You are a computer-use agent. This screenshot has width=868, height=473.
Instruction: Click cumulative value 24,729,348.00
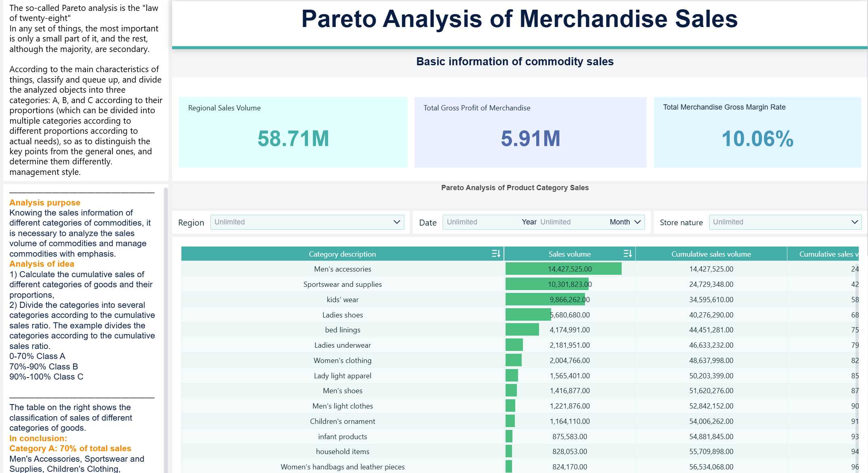click(711, 284)
